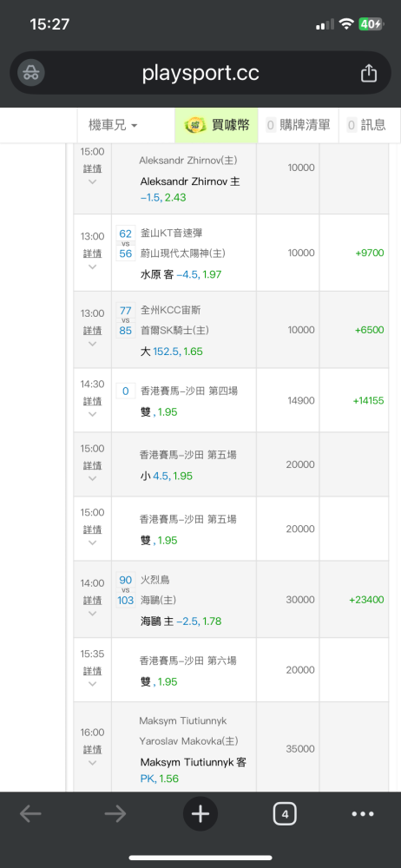Open 詳情 link for Maksym Tiutiunnyk match
The height and width of the screenshot is (868, 401).
pos(93,749)
